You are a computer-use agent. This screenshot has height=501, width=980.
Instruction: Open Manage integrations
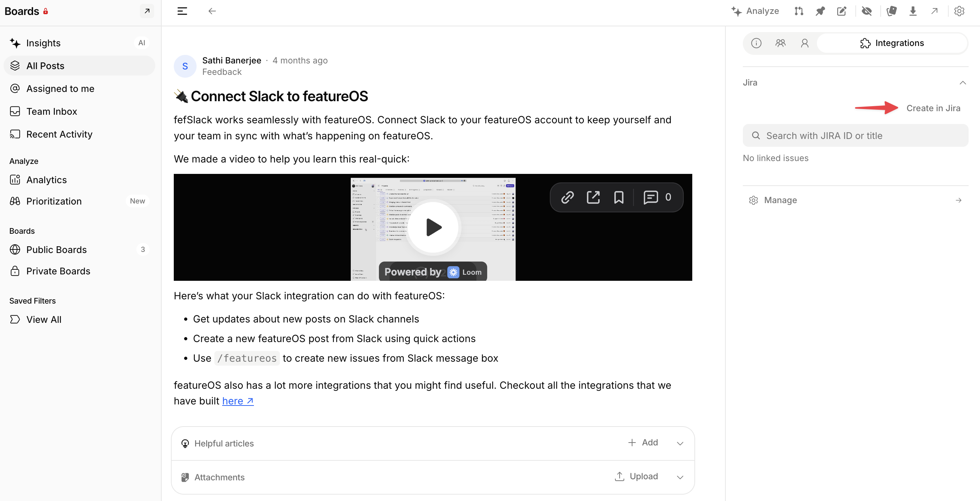tap(855, 200)
